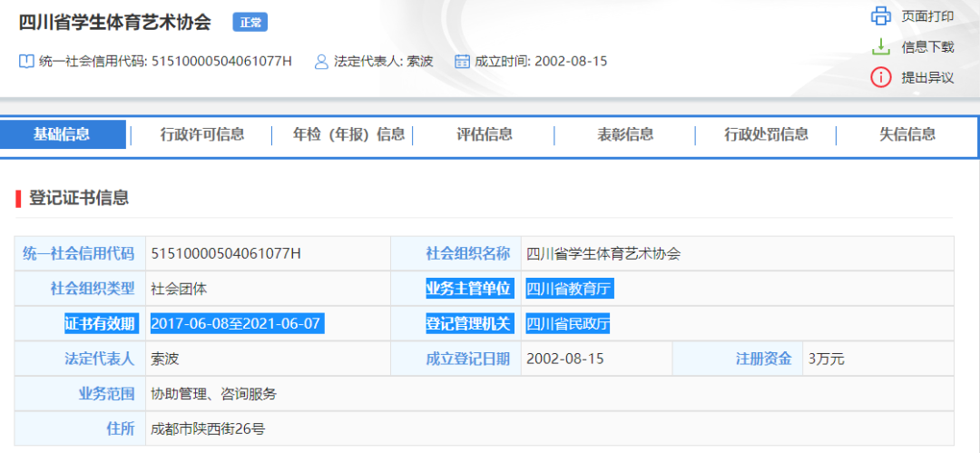Click the address 成都市陕西街26号
Viewport: 980px width, 453px height.
point(208,428)
